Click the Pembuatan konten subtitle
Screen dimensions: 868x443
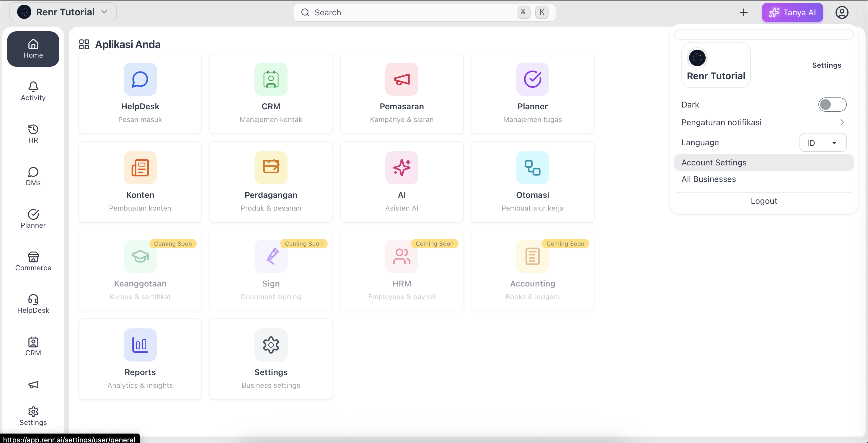click(x=140, y=208)
